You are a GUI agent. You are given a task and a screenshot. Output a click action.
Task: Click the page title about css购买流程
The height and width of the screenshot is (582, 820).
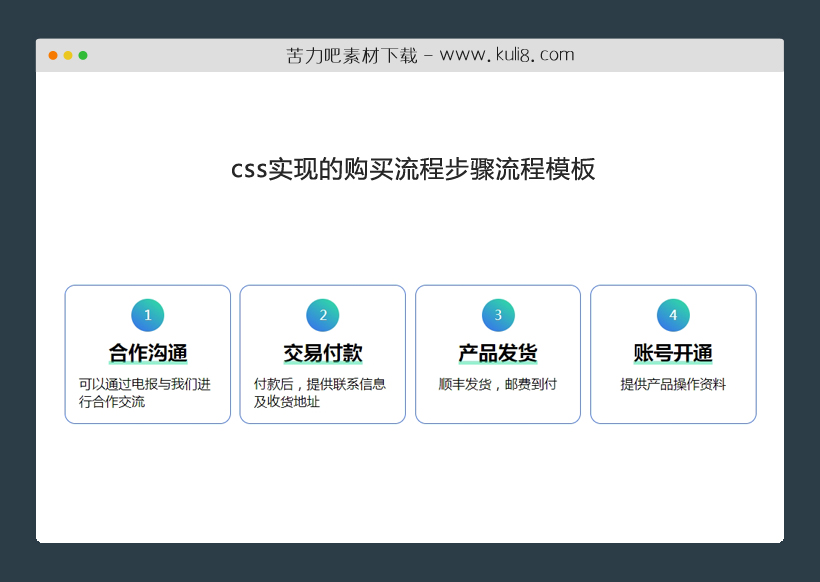(413, 170)
